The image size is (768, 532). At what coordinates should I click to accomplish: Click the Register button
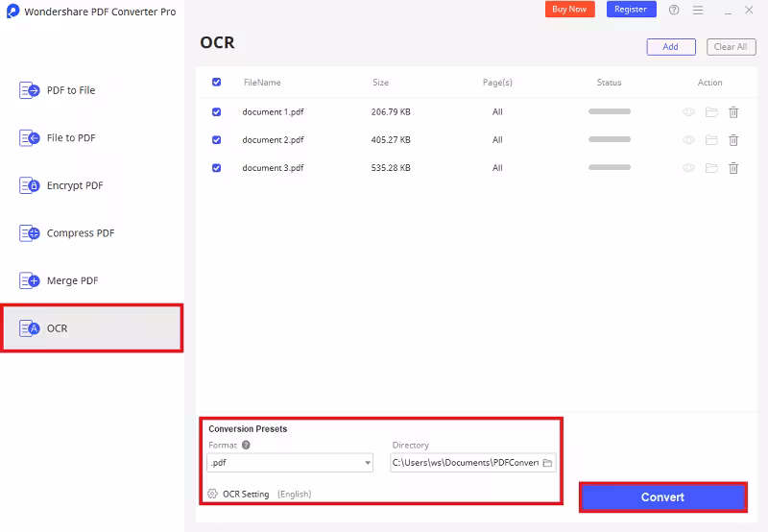(x=631, y=10)
